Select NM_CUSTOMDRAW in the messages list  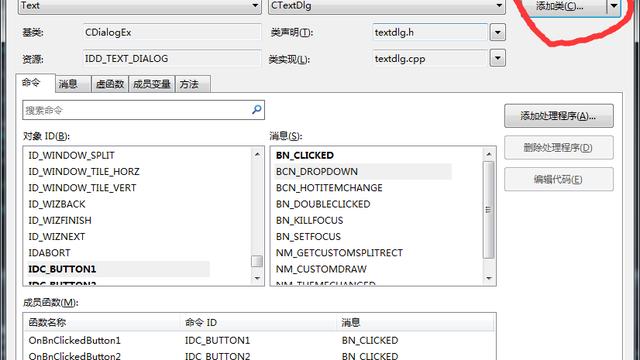pos(321,269)
